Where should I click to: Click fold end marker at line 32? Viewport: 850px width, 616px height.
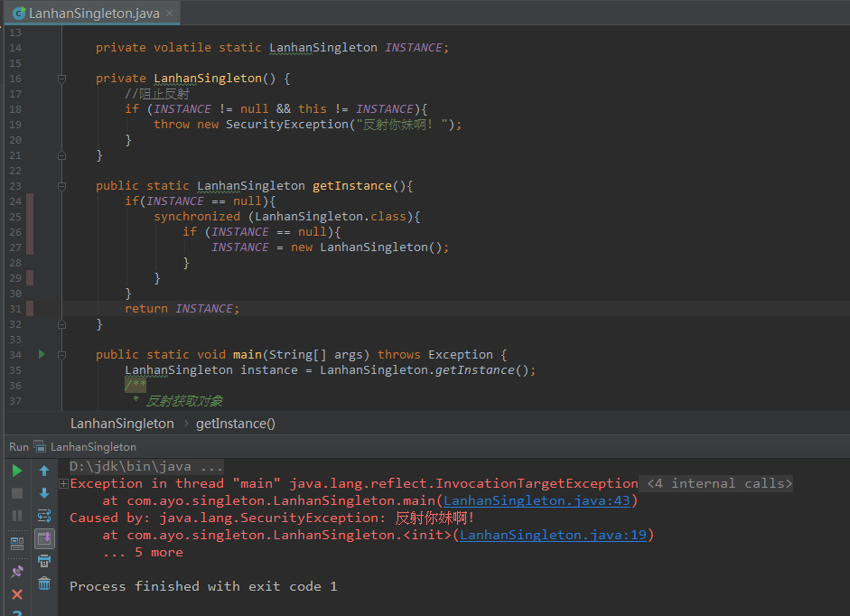61,324
